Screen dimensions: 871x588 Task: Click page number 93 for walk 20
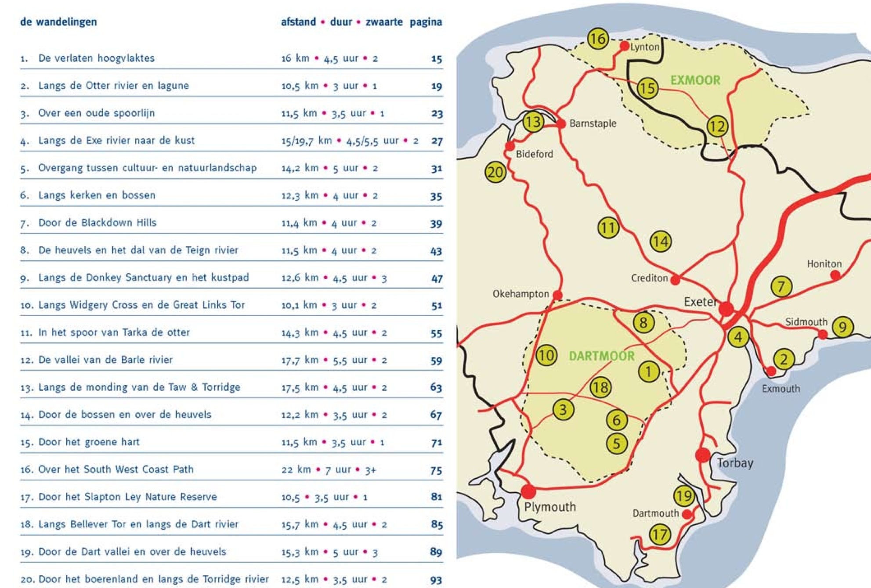pos(436,580)
